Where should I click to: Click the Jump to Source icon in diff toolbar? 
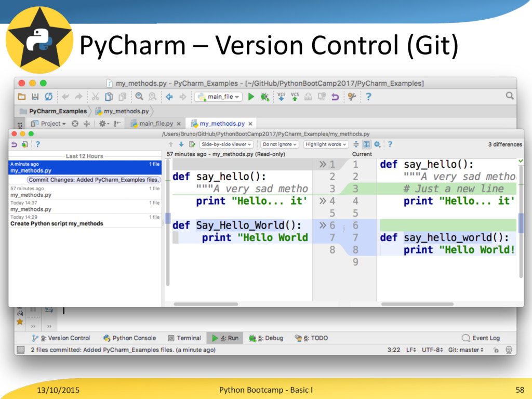(192, 144)
